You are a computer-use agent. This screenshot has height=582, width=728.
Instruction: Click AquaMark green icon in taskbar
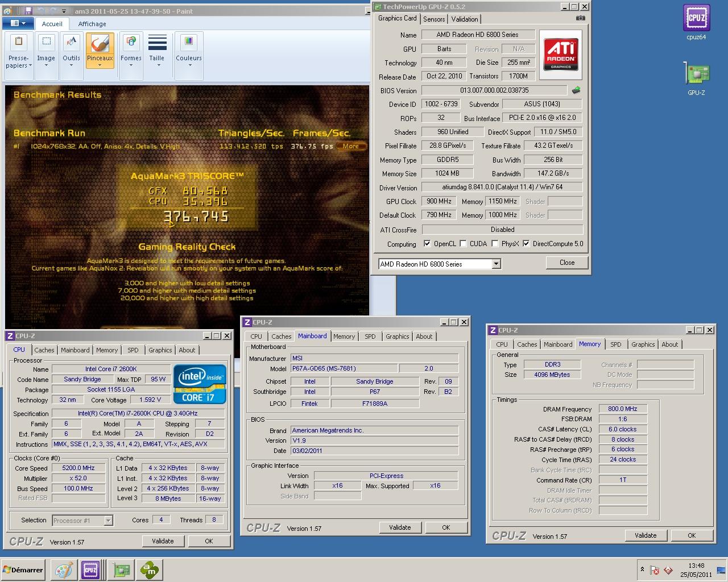pyautogui.click(x=150, y=570)
